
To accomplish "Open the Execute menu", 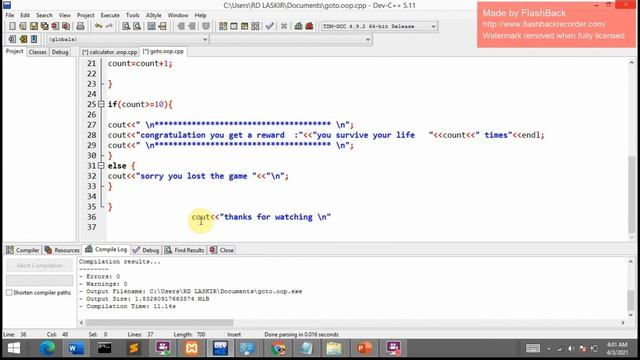I will (x=110, y=15).
